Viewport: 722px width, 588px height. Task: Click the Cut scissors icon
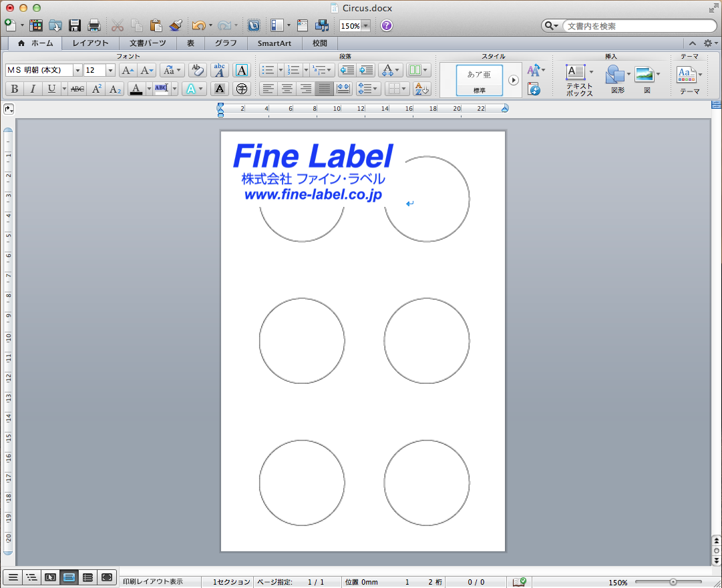pyautogui.click(x=118, y=25)
